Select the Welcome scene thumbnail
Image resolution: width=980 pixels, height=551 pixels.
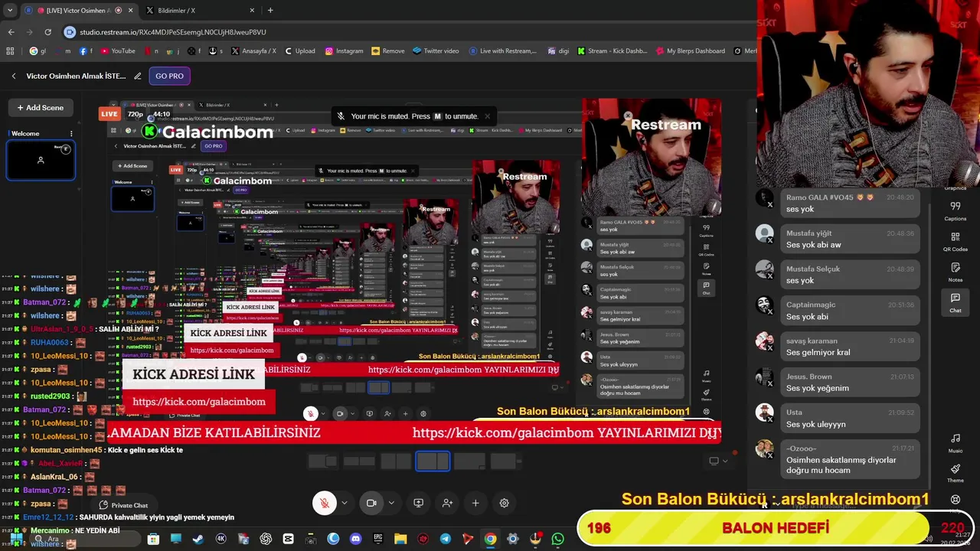[x=41, y=160]
